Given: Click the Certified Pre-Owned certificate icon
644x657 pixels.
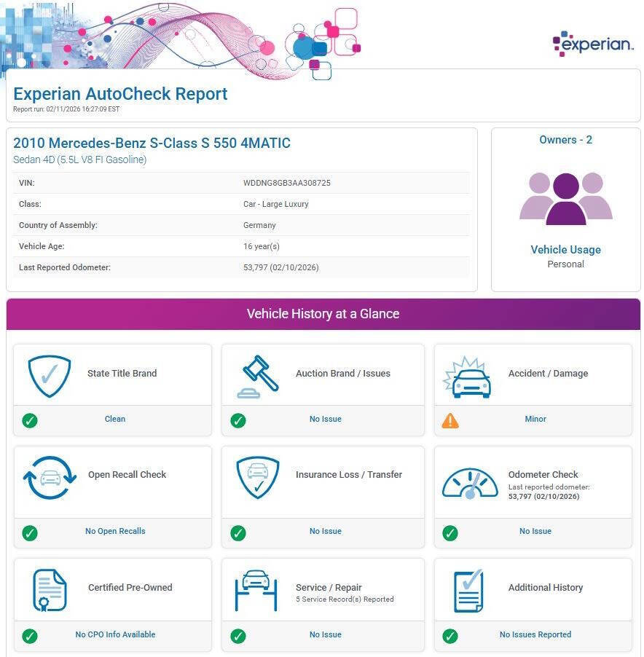Looking at the screenshot, I should [50, 590].
